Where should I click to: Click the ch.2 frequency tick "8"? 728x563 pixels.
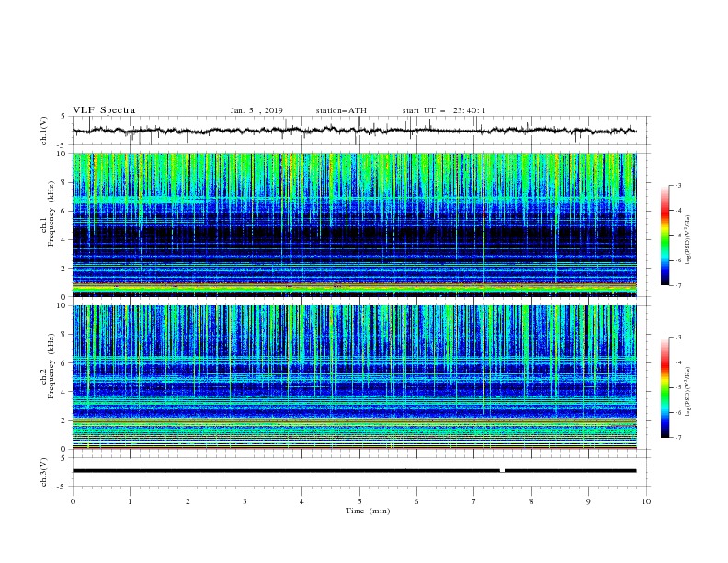click(x=64, y=335)
